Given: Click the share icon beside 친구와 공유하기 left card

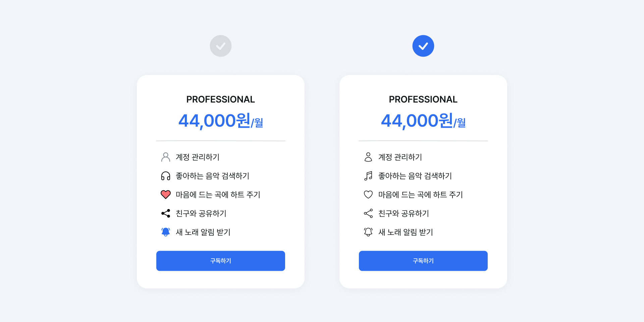Looking at the screenshot, I should pos(165,213).
